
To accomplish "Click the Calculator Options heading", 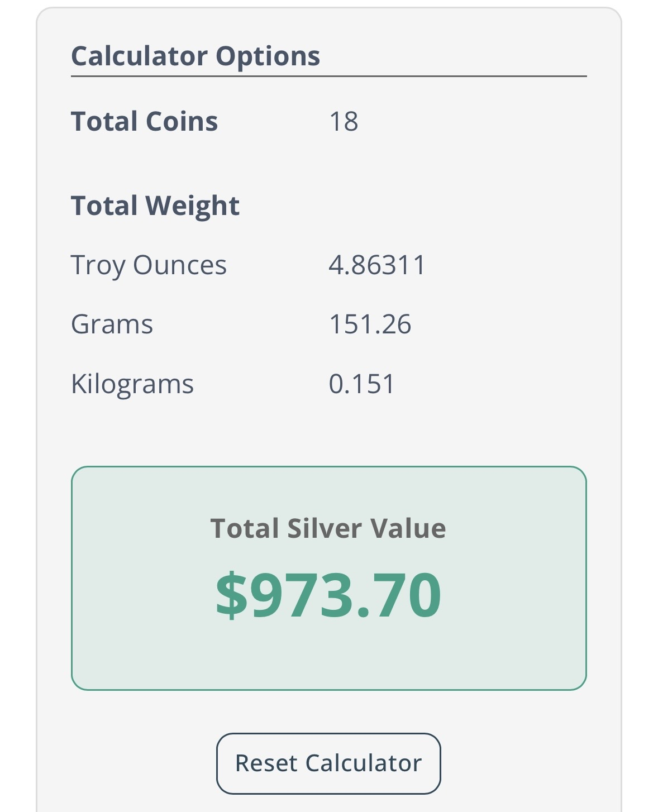I will 196,56.
